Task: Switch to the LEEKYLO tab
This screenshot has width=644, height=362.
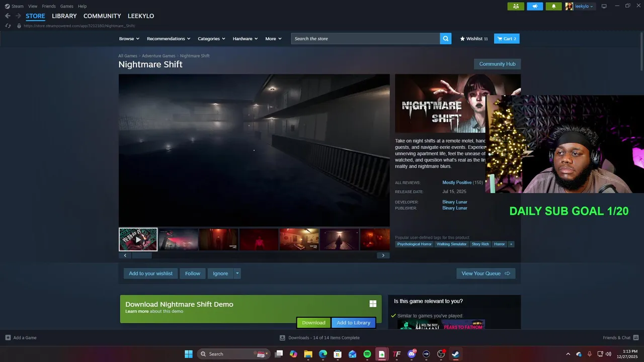Action: tap(141, 16)
